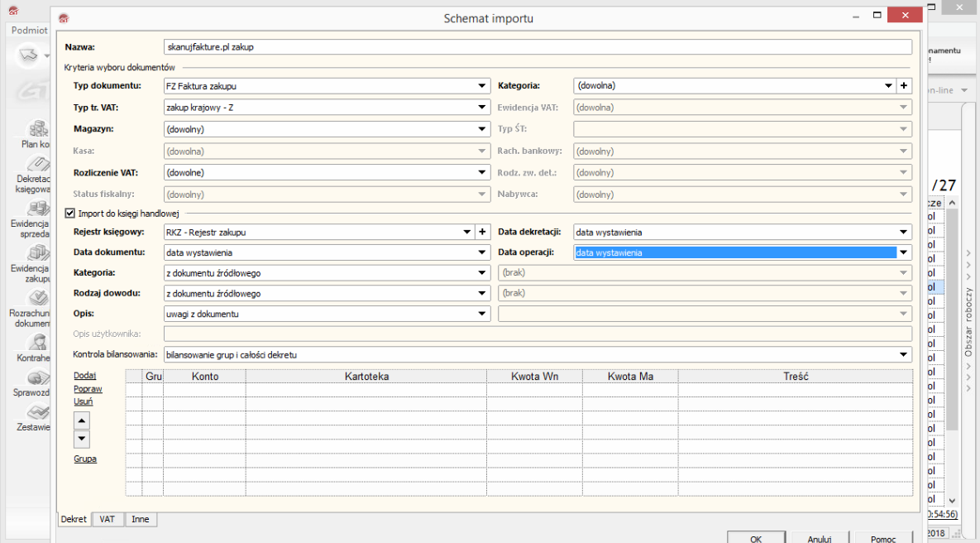Switch to the VAT tab

[108, 519]
